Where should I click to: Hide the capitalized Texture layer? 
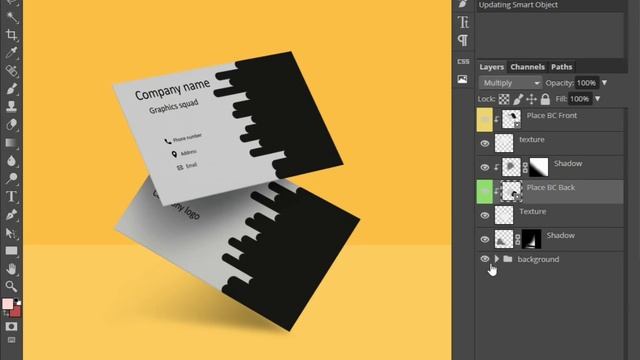click(484, 216)
